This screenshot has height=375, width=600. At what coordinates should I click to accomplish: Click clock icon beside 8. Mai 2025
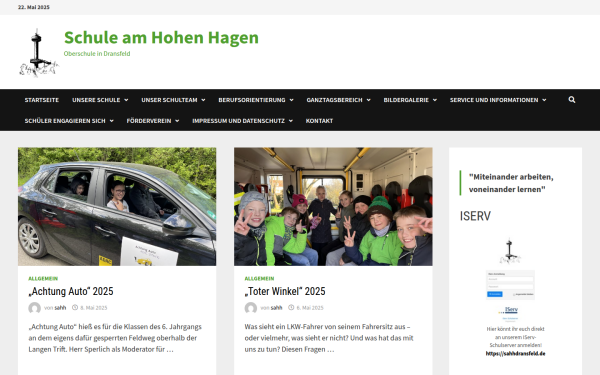(75, 307)
